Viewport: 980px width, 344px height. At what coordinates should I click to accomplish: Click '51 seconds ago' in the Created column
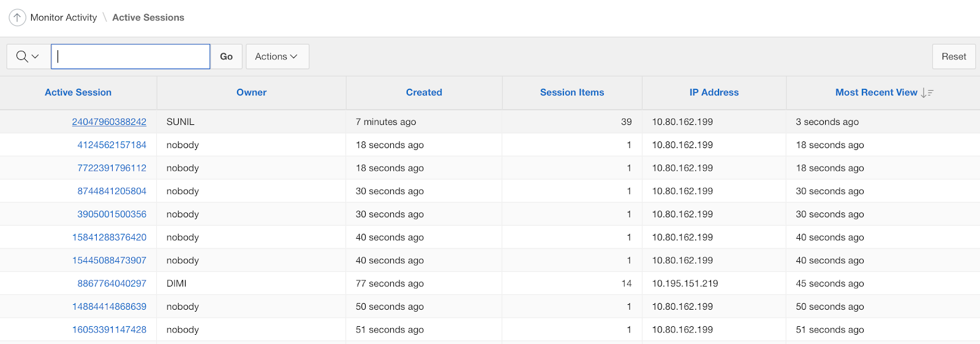[x=390, y=329]
